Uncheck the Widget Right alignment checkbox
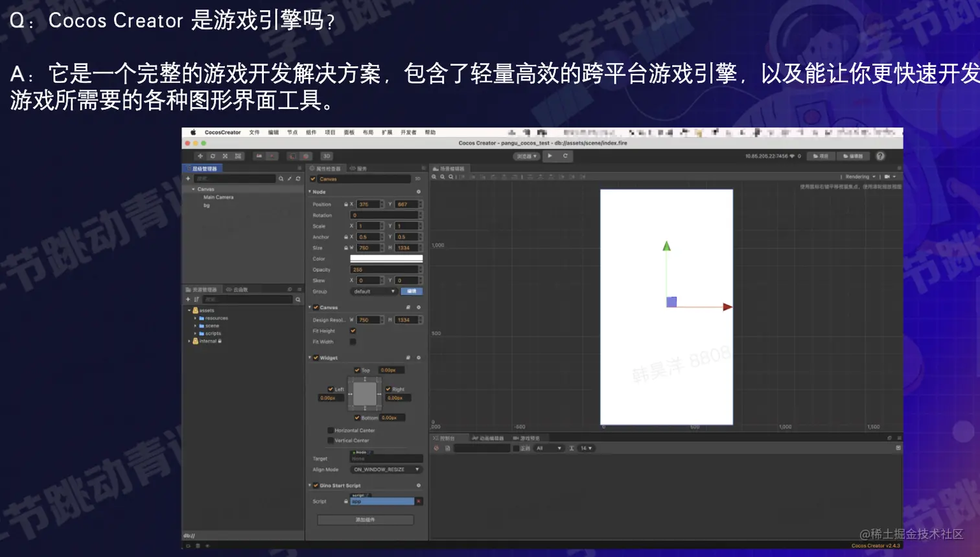The width and height of the screenshot is (980, 557). click(x=388, y=389)
